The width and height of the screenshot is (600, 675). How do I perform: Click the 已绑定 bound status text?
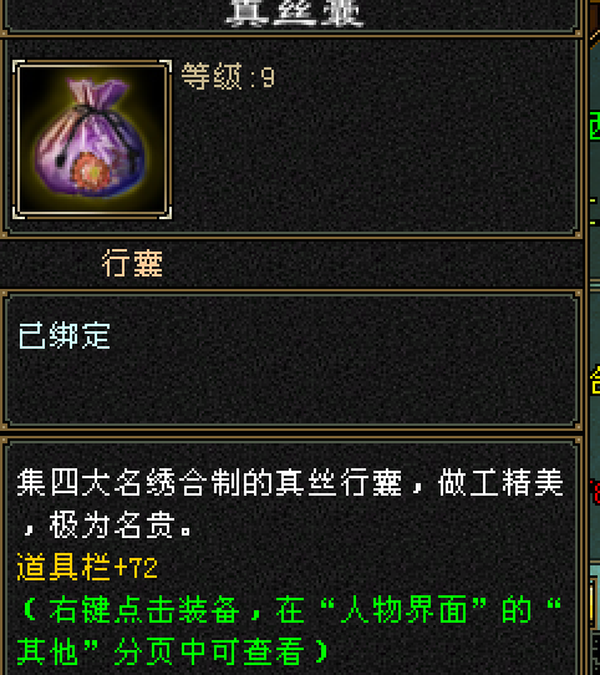point(64,335)
